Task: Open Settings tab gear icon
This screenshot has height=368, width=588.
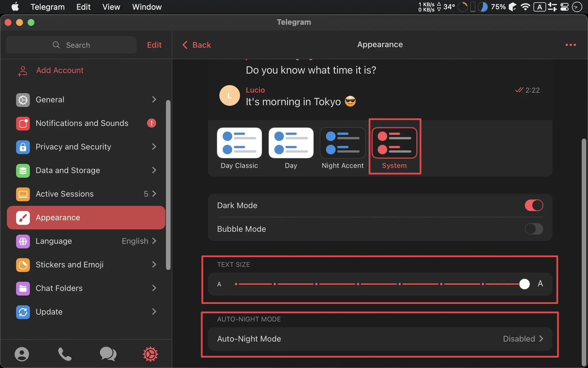Action: tap(150, 354)
